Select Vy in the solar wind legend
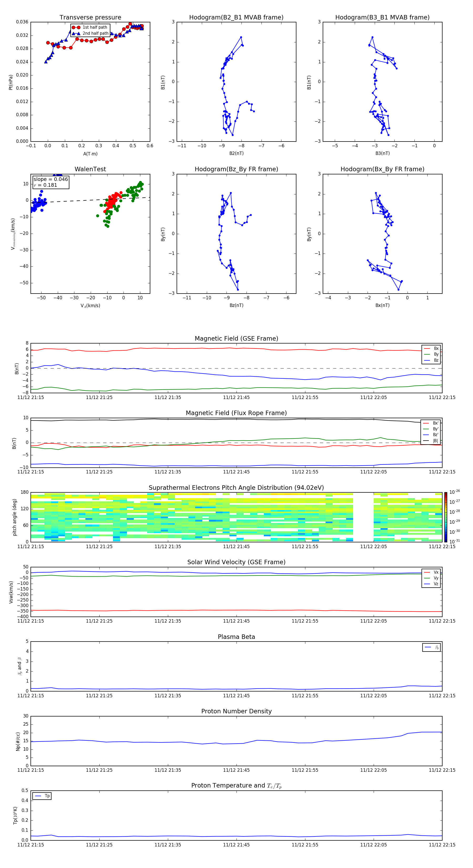This screenshot has width=473, height=868. coord(431,578)
